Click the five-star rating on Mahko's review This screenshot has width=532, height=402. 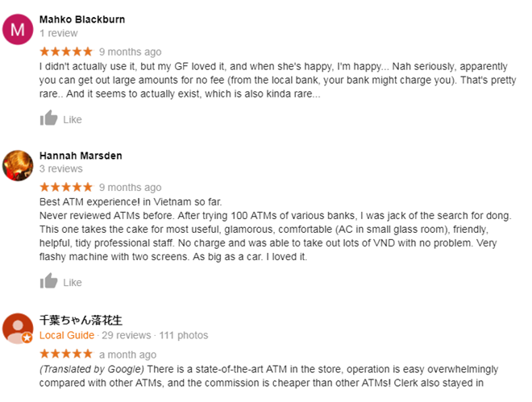(x=66, y=52)
